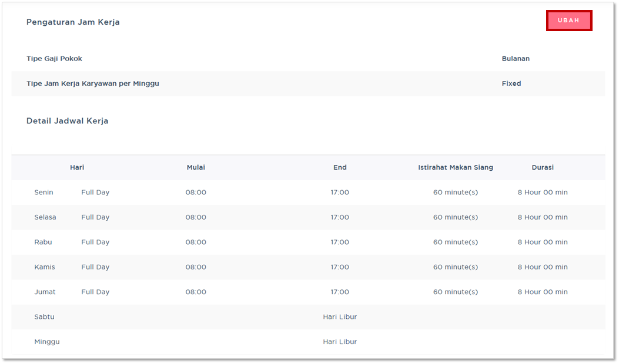Click the 08:00 start time for Kamis
The image size is (619, 364).
click(196, 267)
